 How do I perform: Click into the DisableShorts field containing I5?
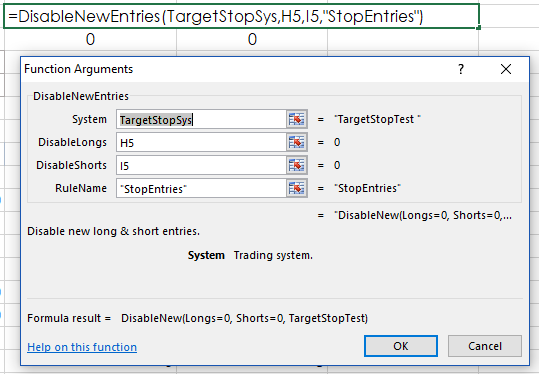201,165
